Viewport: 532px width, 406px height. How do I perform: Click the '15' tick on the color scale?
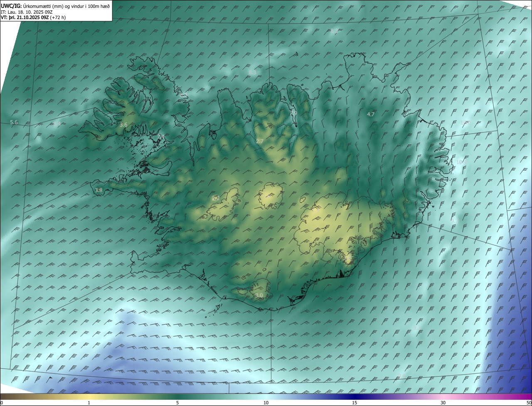tap(355, 403)
